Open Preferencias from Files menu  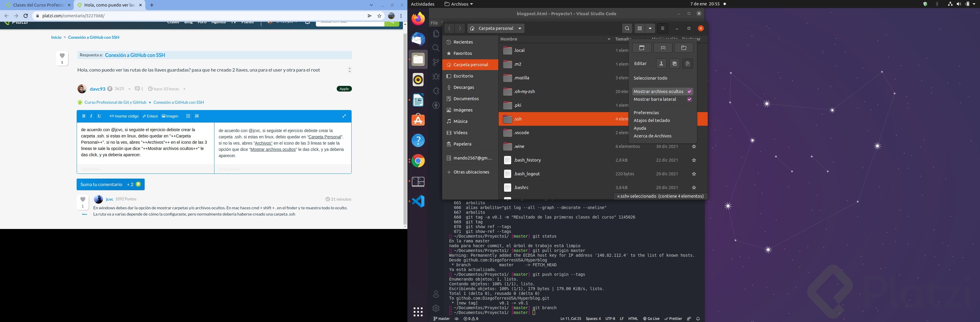coord(646,113)
